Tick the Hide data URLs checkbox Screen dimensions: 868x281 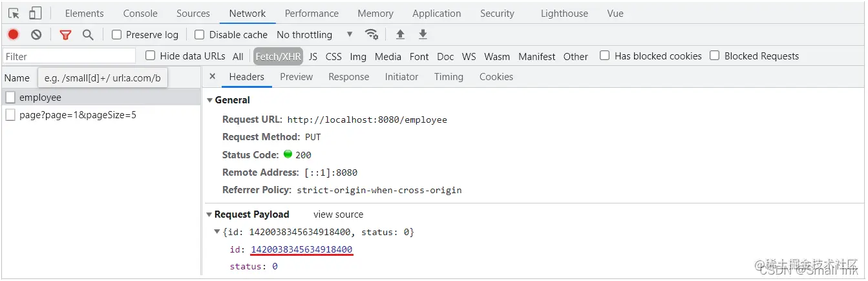click(151, 56)
